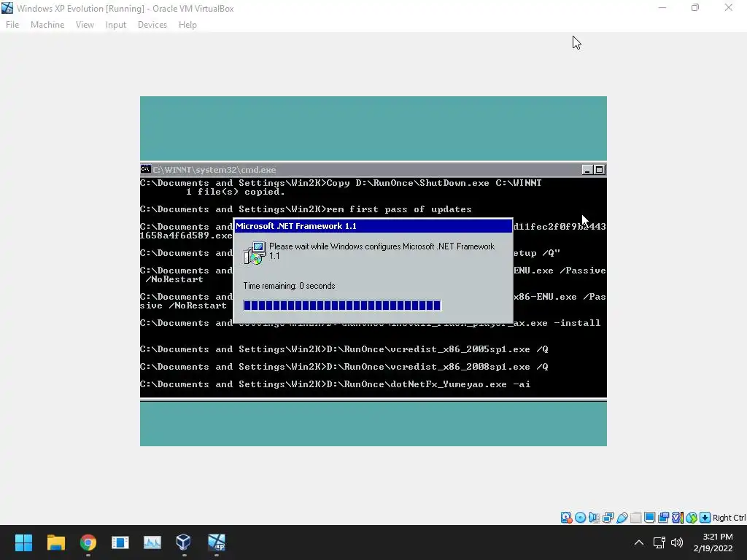Click the installer icon in .NET dialog

click(x=255, y=253)
